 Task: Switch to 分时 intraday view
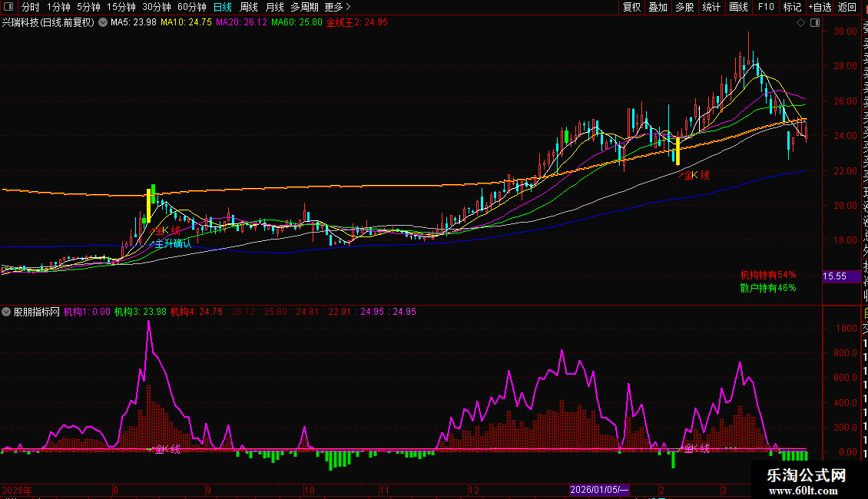30,7
